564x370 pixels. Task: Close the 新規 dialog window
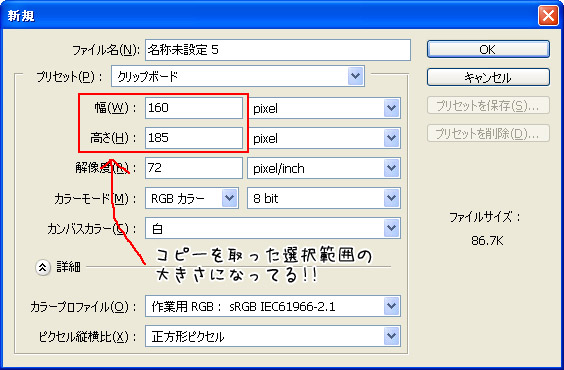[x=548, y=15]
